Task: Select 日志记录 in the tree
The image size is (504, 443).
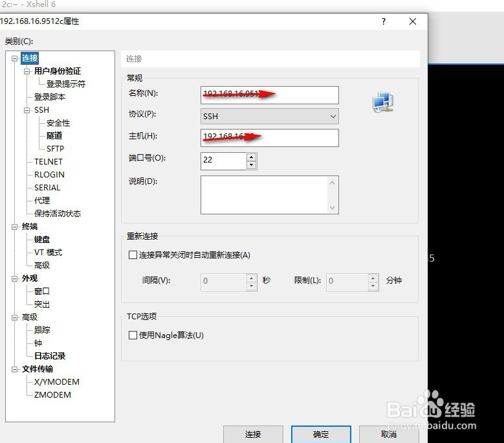Action: pyautogui.click(x=50, y=356)
